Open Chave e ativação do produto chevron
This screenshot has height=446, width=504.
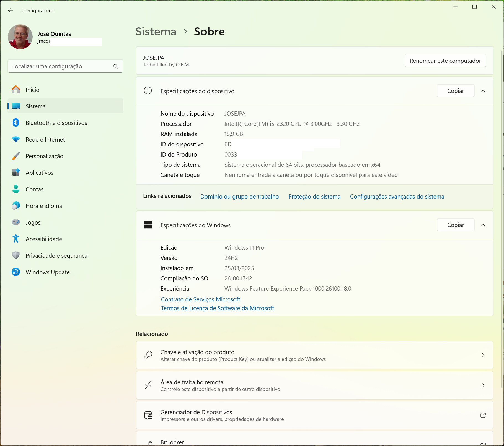coord(483,355)
